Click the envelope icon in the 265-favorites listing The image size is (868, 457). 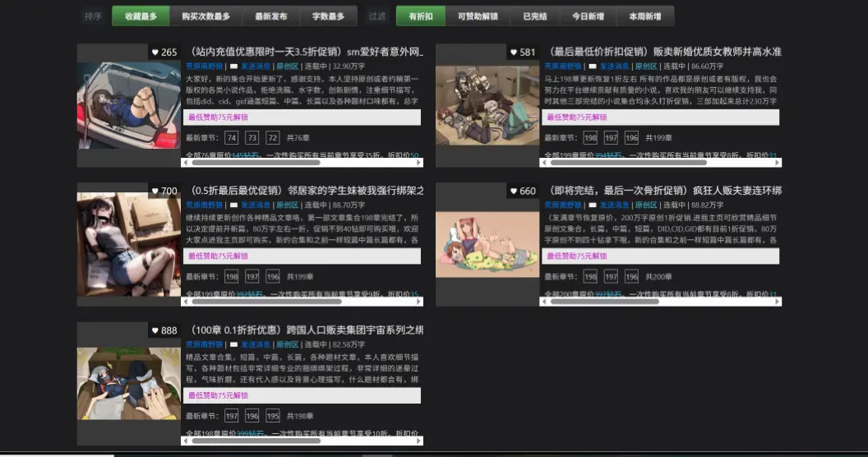pyautogui.click(x=234, y=66)
